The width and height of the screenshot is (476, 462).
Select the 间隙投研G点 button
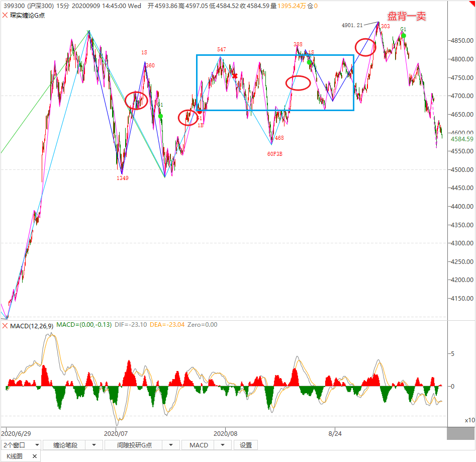click(x=134, y=445)
